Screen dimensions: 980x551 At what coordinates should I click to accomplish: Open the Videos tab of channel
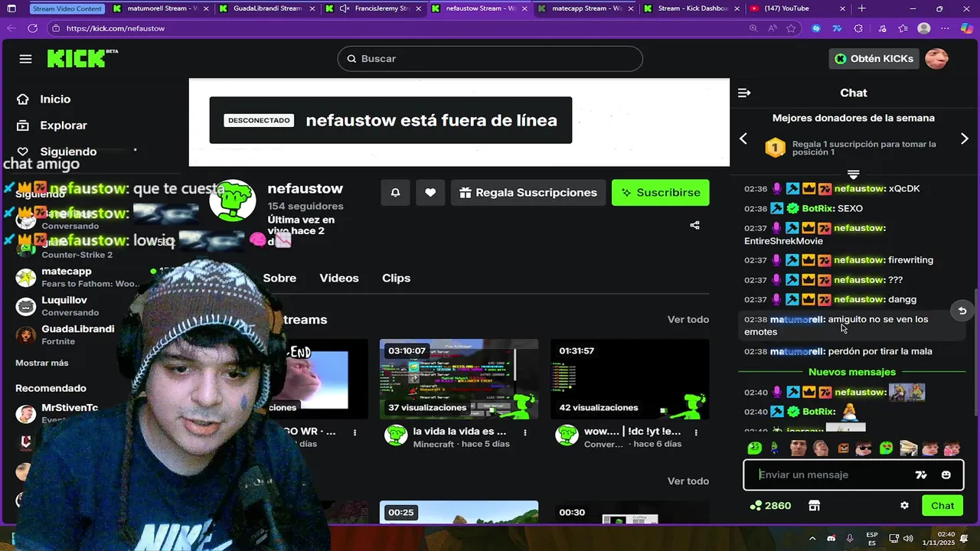point(339,279)
